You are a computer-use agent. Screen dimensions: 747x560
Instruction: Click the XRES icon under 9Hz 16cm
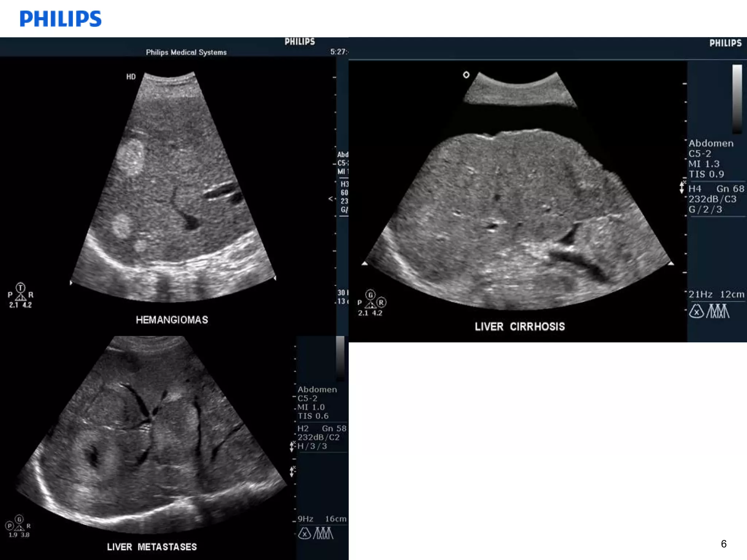point(305,534)
